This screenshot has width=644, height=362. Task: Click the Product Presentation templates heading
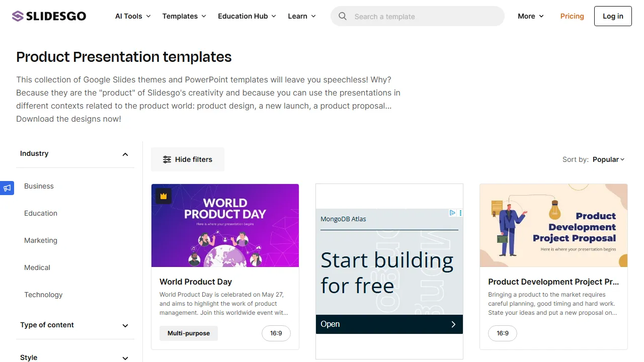click(124, 57)
